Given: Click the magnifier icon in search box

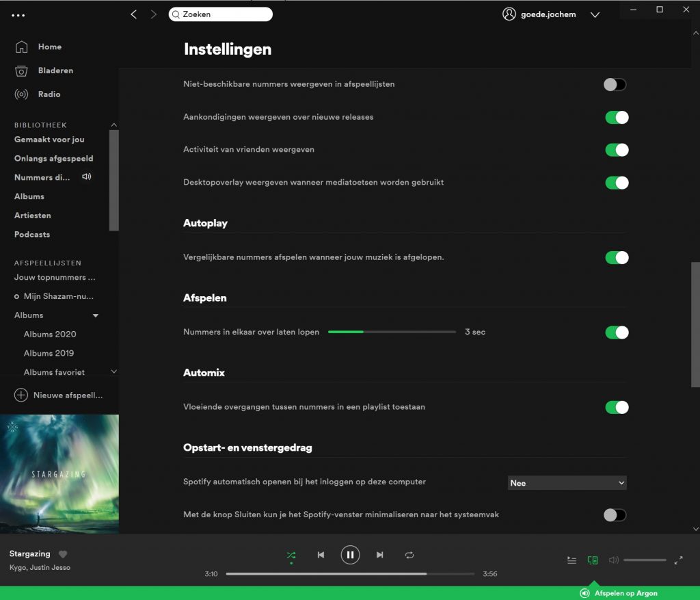Looking at the screenshot, I should click(176, 14).
